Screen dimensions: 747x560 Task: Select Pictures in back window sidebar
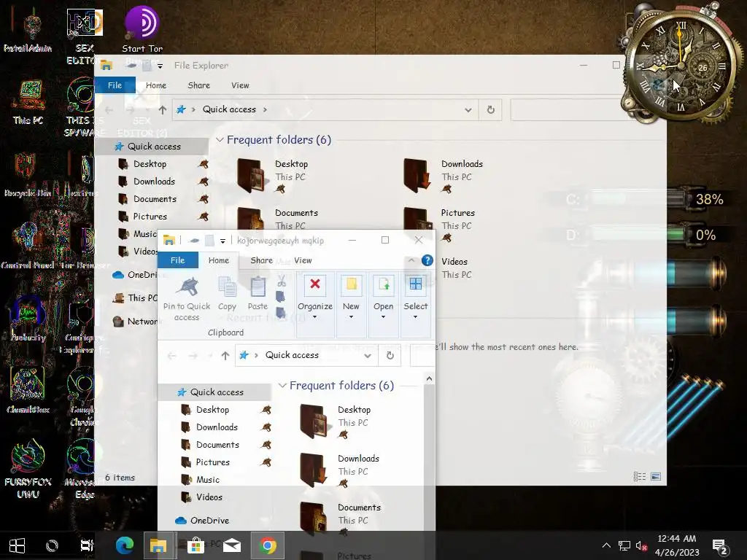(x=150, y=216)
